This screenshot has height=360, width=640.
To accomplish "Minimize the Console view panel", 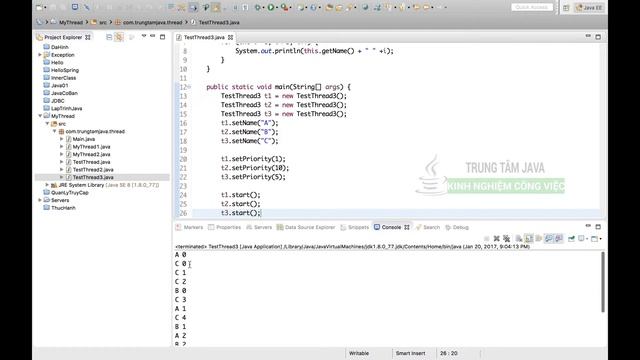I will click(588, 226).
